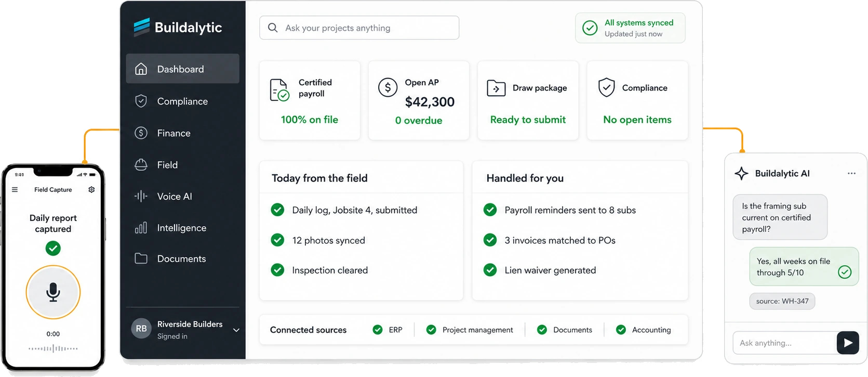This screenshot has width=868, height=377.
Task: Click the Accounting source checkmark
Action: coord(621,330)
